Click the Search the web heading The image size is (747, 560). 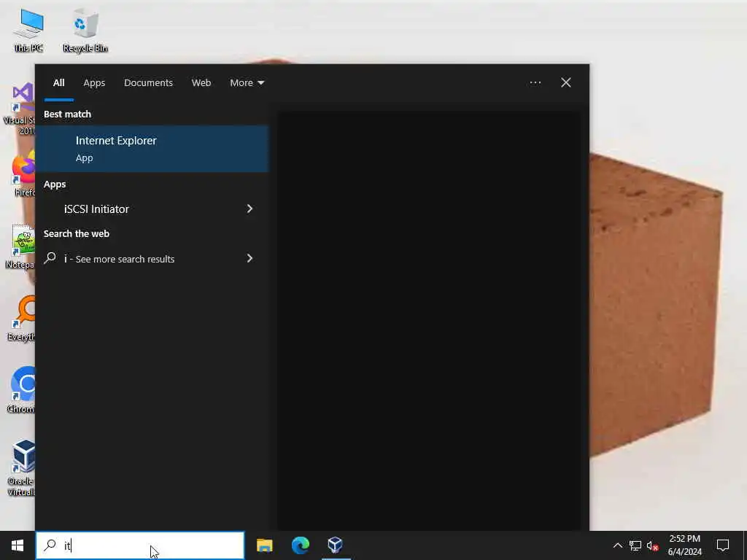click(76, 234)
